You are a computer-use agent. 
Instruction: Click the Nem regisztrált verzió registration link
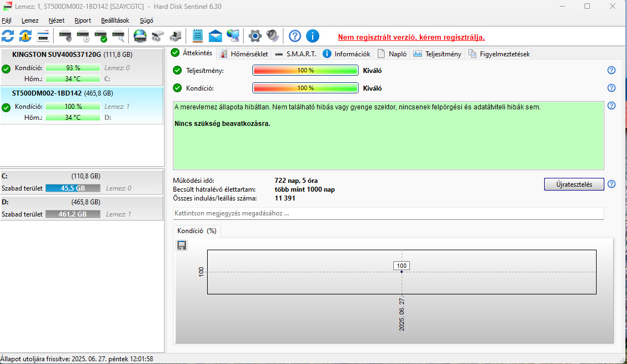(411, 37)
